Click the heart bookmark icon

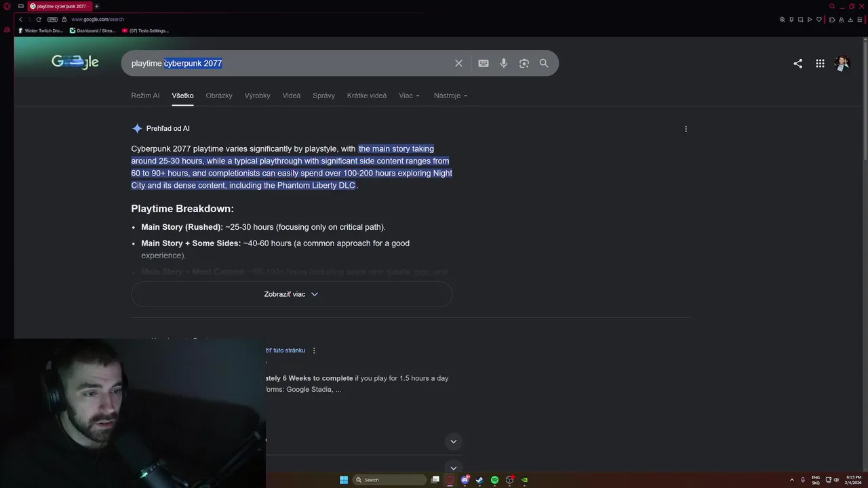click(x=818, y=19)
